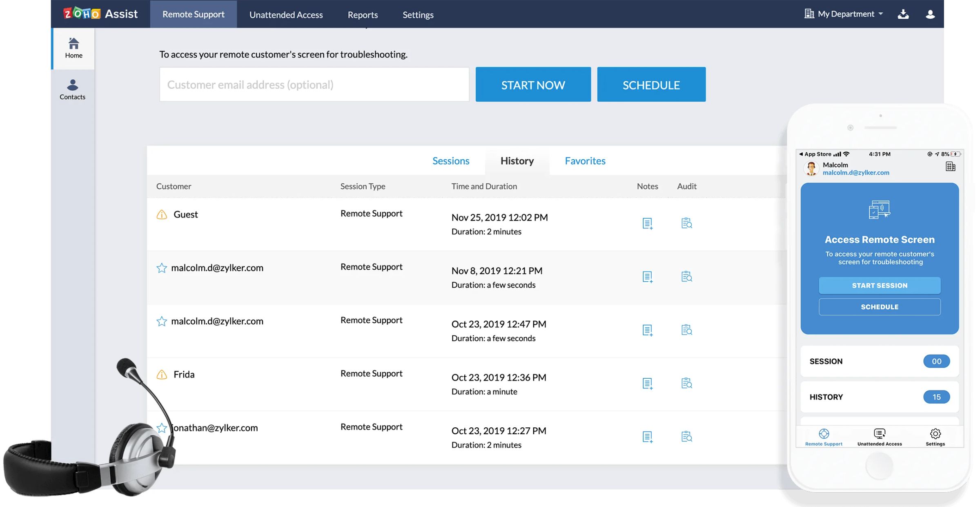Open the Unattended Access menu
This screenshot has width=980, height=507.
[x=286, y=14]
